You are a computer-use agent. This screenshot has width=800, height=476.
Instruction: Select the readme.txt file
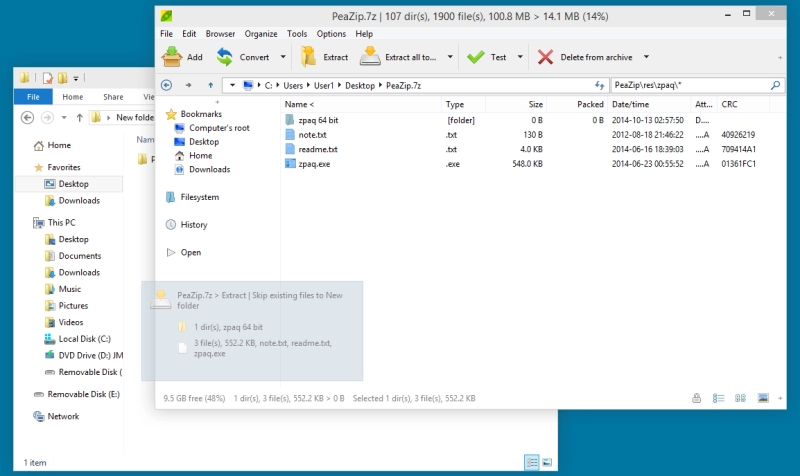click(x=318, y=149)
